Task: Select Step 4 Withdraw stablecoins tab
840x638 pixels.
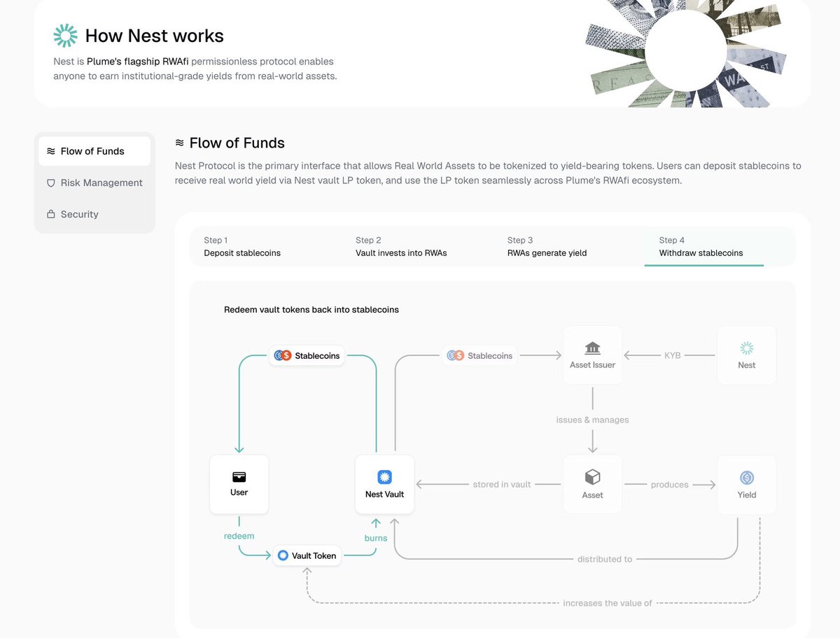Action: (701, 247)
